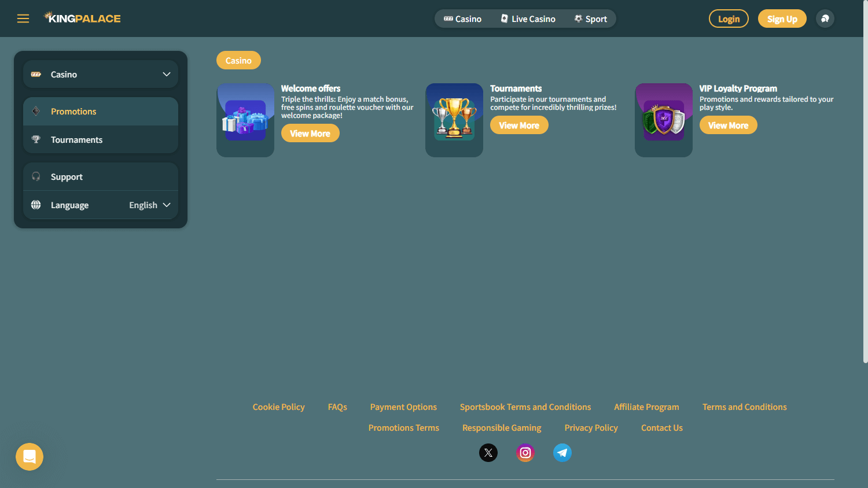
Task: Select the Promotions diamond icon in sidebar
Action: coord(35,111)
